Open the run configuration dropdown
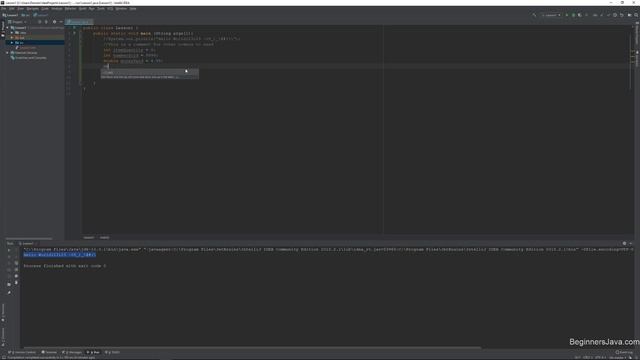Screen dimensions: 640x360 [x=551, y=15]
